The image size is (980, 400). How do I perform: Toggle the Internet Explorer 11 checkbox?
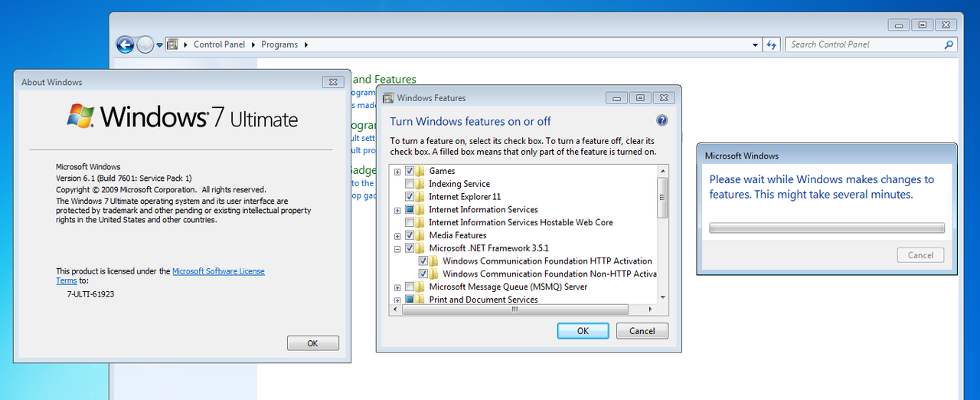click(410, 197)
